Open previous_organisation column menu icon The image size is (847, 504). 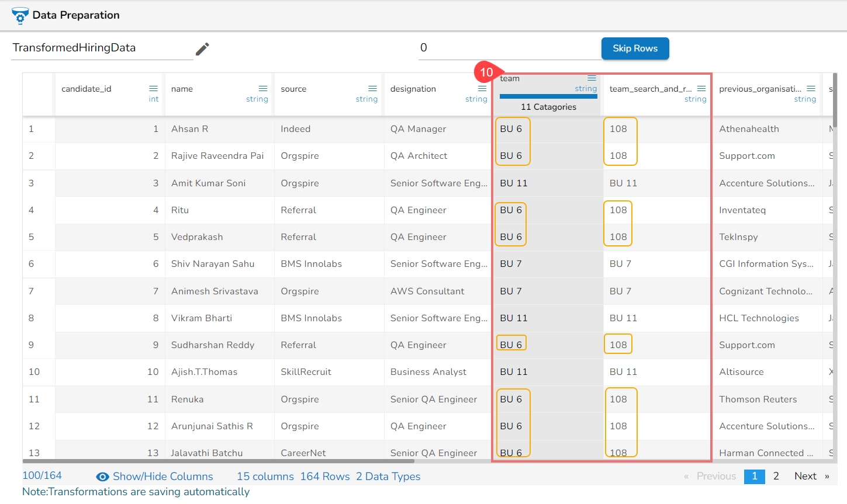pyautogui.click(x=811, y=89)
